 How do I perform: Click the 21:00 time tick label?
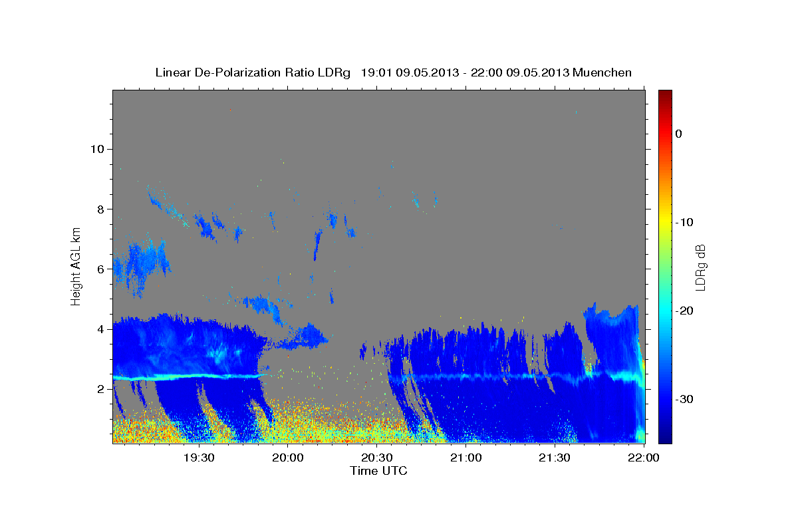tap(465, 458)
